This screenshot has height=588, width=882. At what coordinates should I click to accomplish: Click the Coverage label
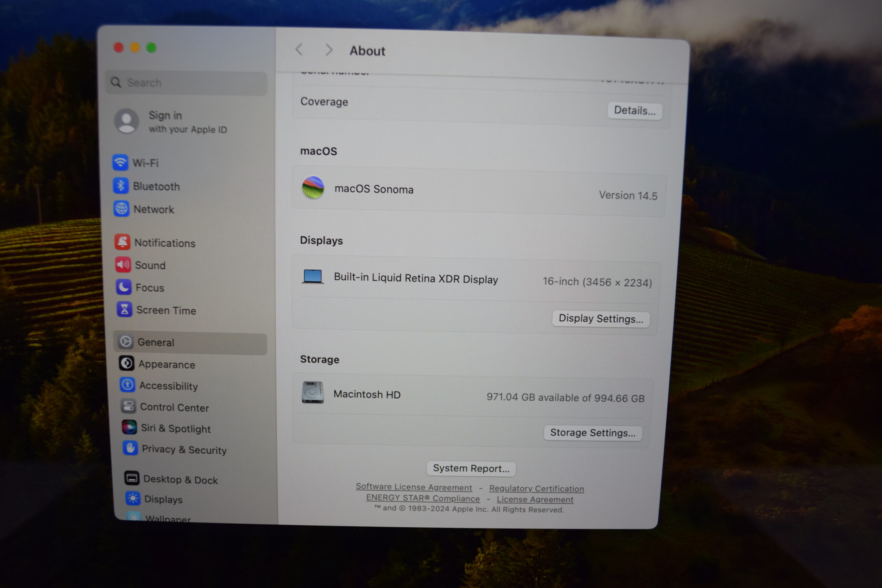(324, 102)
